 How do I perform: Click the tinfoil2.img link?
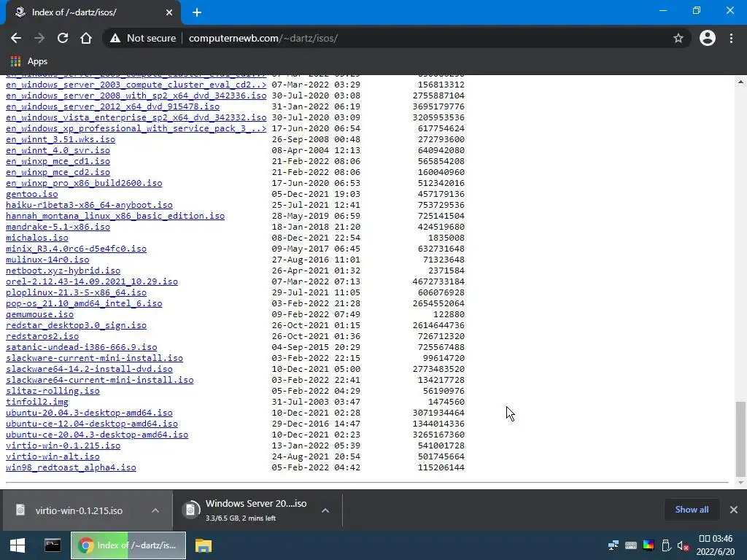tap(37, 402)
